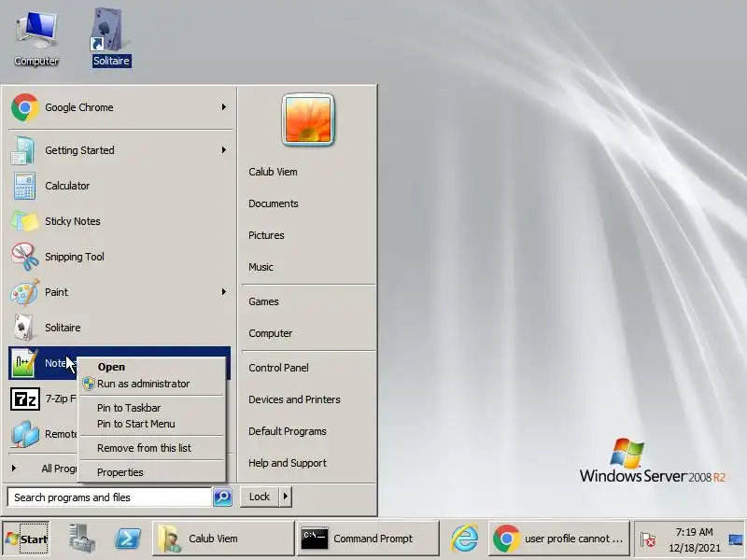Open the Lock options arrow
The image size is (747, 560).
pos(285,497)
